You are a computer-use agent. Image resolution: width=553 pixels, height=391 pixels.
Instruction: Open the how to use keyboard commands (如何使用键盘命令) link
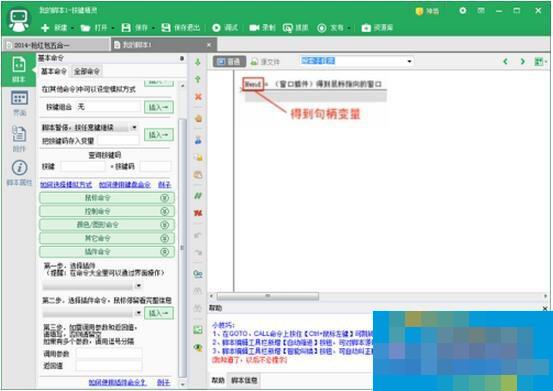[x=125, y=184]
